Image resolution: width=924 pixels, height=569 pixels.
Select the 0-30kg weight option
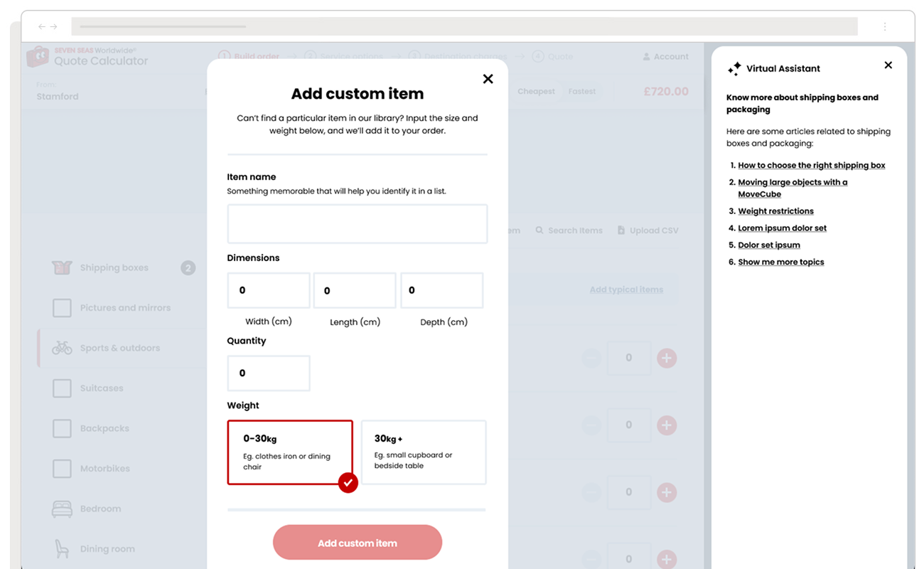point(290,452)
